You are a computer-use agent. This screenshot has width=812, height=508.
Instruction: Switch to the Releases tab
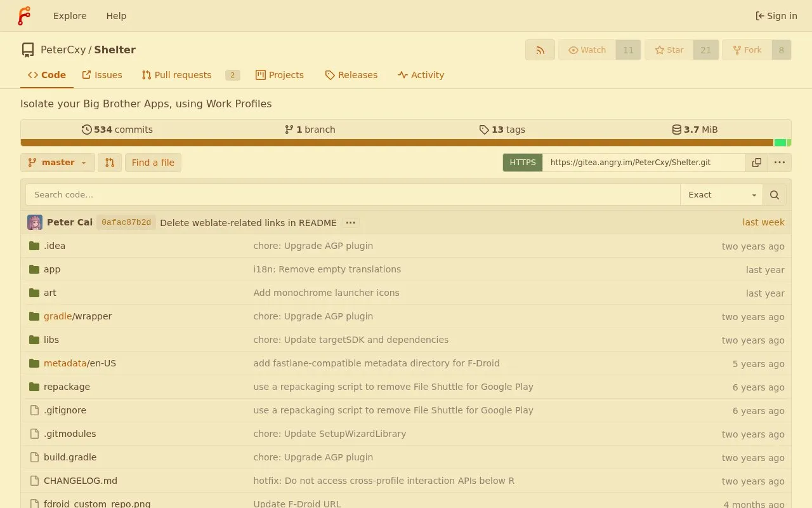click(x=351, y=75)
